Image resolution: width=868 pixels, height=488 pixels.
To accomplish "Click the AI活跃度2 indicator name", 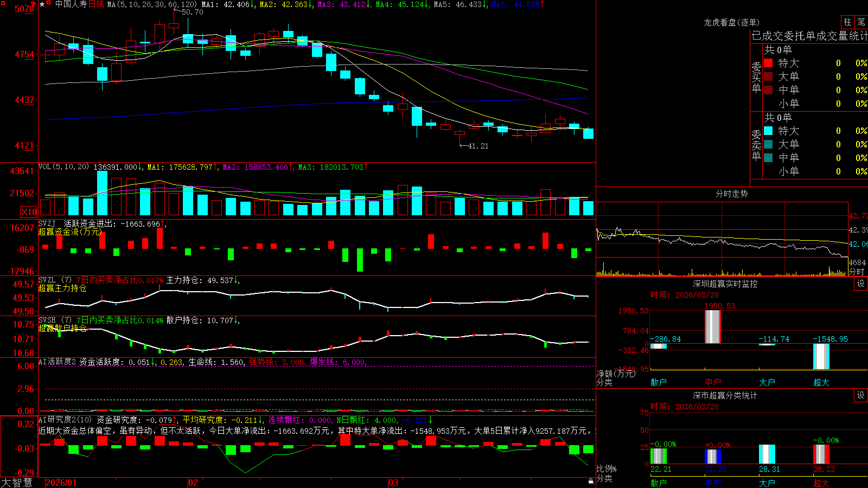I will coord(57,362).
